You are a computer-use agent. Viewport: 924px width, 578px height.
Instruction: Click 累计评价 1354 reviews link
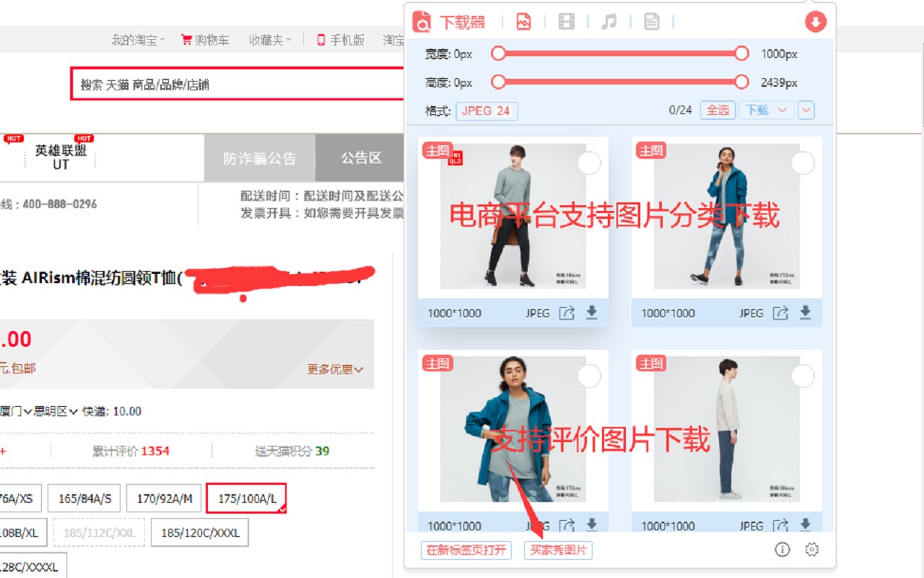131,451
